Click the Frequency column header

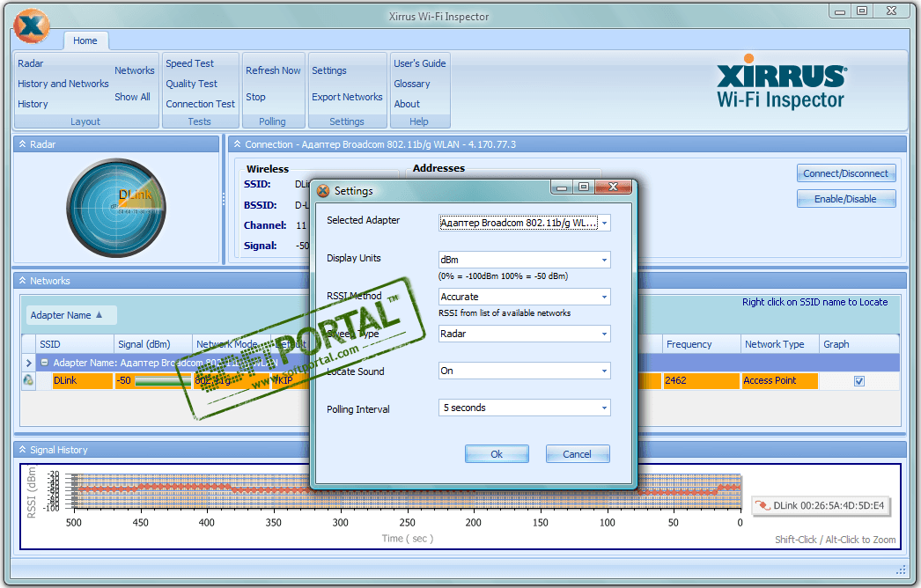pyautogui.click(x=702, y=344)
